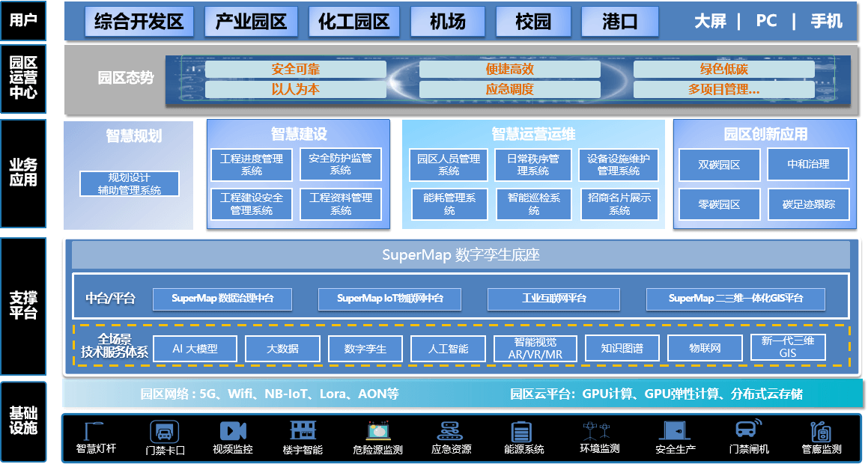Click the 楼宇智能 building icon
Image resolution: width=868 pixels, height=464 pixels.
(303, 431)
